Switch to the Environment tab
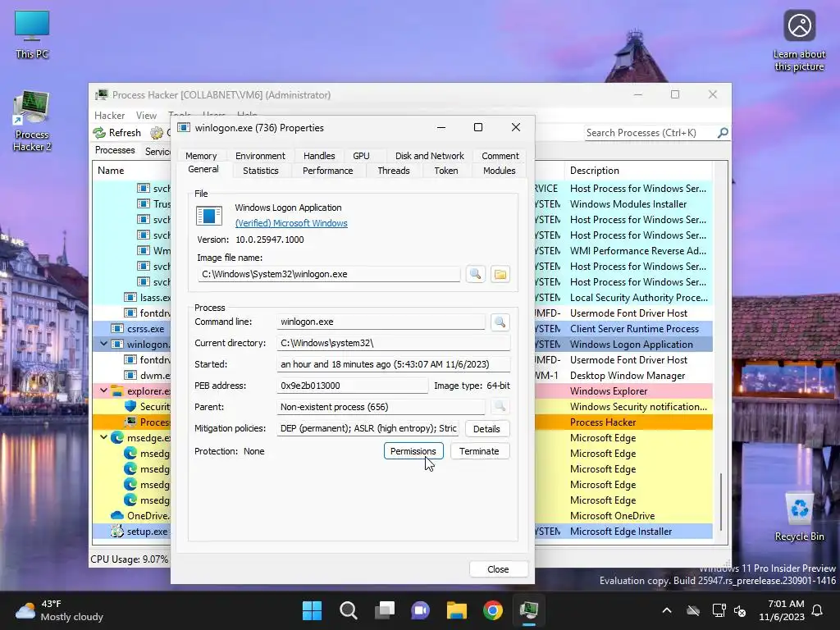Screen dimensions: 840x630 (x=260, y=156)
